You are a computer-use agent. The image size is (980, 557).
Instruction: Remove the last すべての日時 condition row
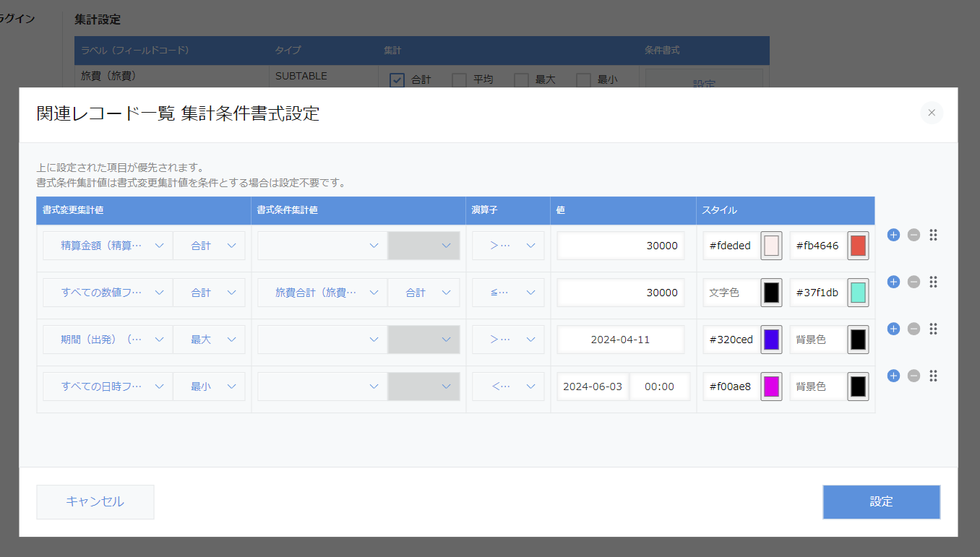[x=914, y=376]
